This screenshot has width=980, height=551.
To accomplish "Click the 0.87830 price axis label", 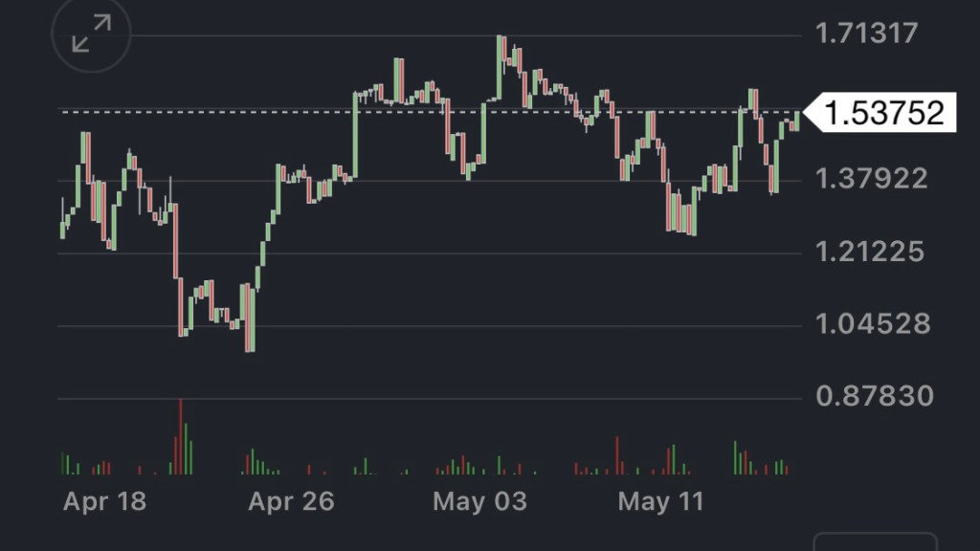I will (x=874, y=395).
